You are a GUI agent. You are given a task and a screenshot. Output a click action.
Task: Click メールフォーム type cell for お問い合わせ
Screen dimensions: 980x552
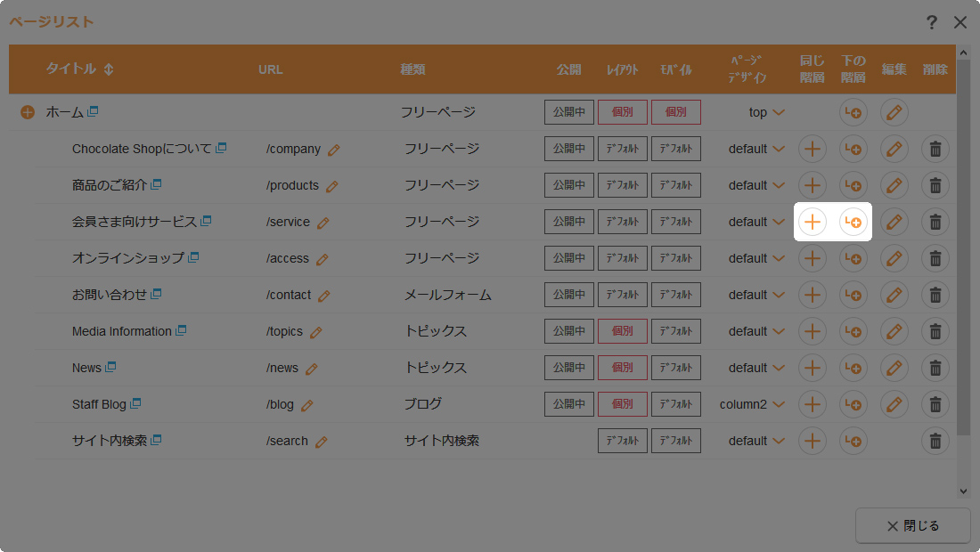click(447, 295)
